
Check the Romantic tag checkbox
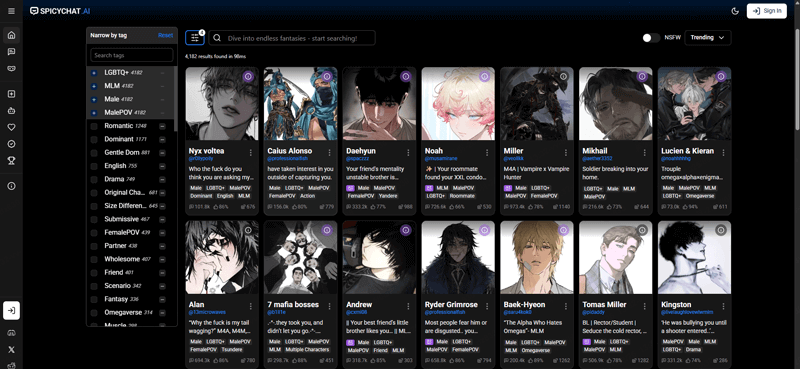[x=94, y=126]
